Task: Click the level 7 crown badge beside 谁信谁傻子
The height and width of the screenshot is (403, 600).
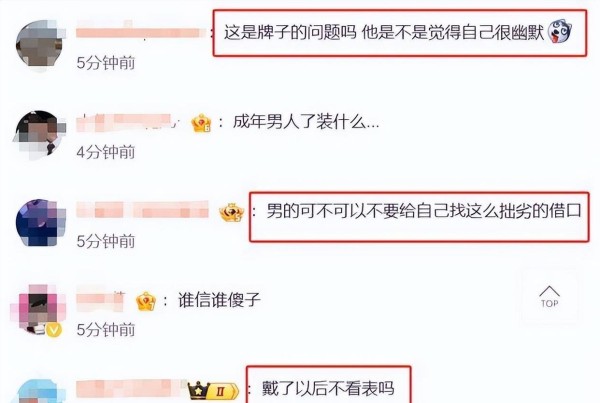Action: 146,301
